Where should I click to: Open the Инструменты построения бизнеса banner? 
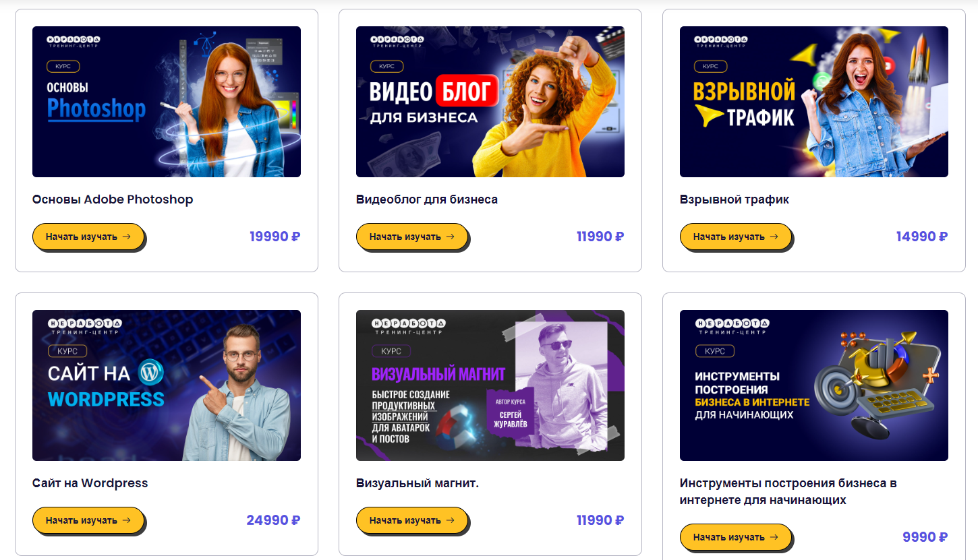pyautogui.click(x=814, y=385)
